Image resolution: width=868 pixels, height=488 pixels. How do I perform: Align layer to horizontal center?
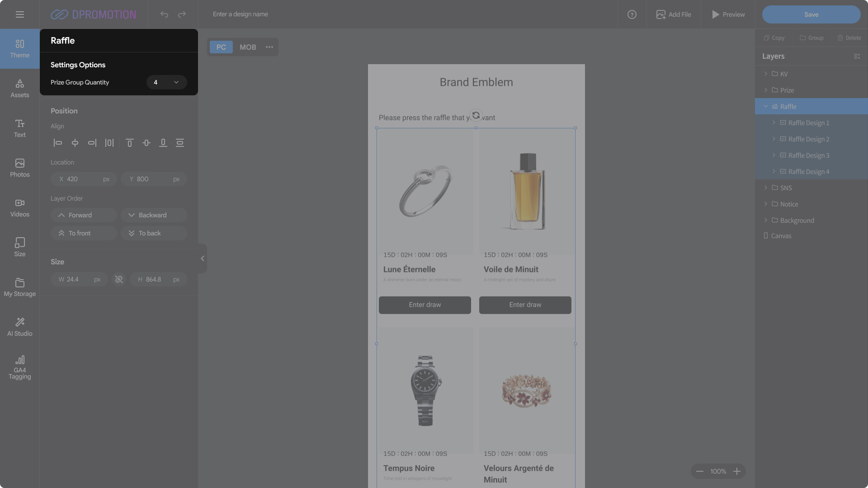coord(75,143)
